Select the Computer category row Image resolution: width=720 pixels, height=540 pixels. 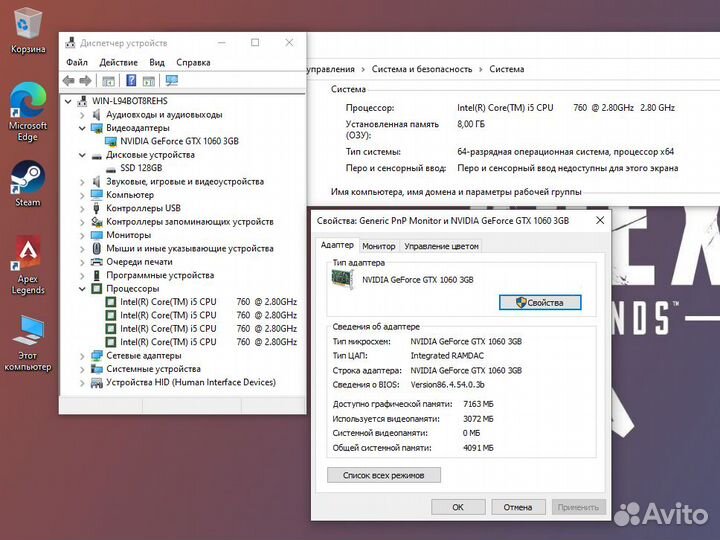[130, 195]
